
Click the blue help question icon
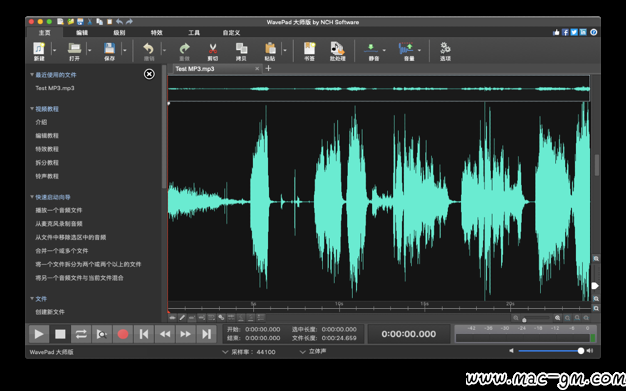(x=594, y=32)
